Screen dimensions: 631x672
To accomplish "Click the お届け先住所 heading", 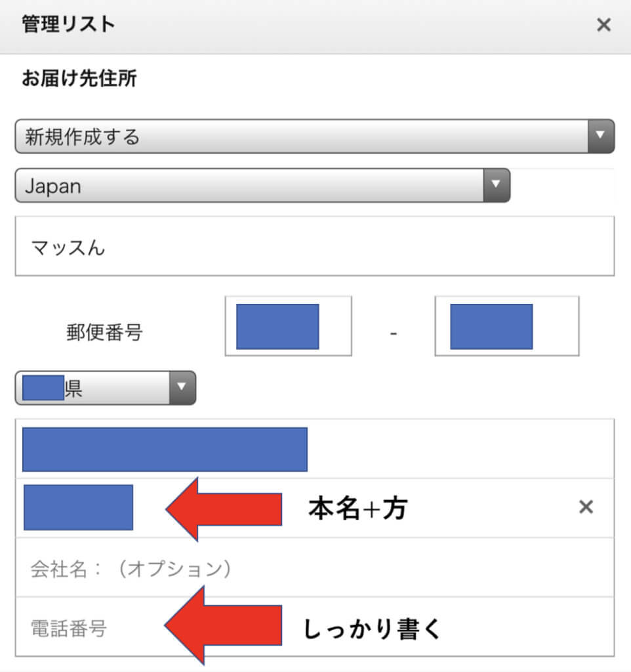I will [79, 80].
